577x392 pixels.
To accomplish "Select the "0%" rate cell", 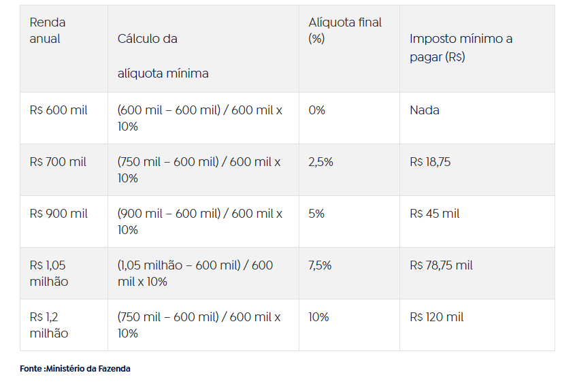I will (316, 110).
